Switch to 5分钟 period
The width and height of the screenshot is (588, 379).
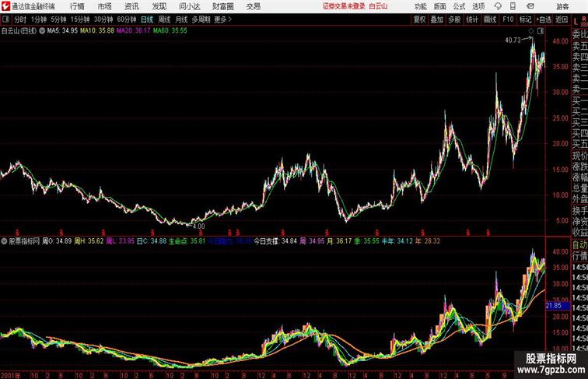tap(58, 19)
